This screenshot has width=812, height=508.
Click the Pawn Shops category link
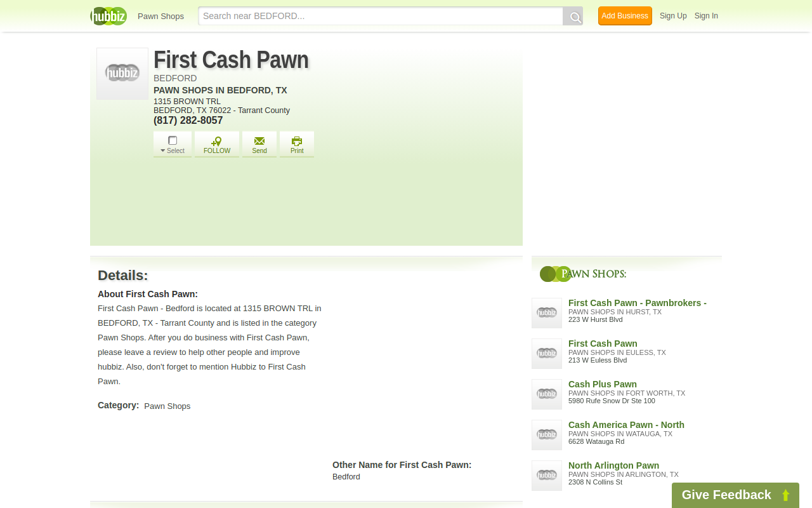(167, 406)
